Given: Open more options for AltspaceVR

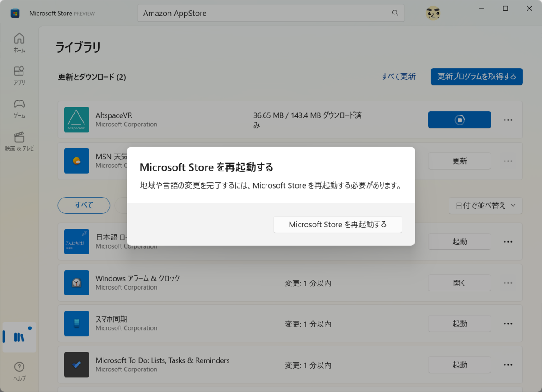Looking at the screenshot, I should pyautogui.click(x=508, y=120).
